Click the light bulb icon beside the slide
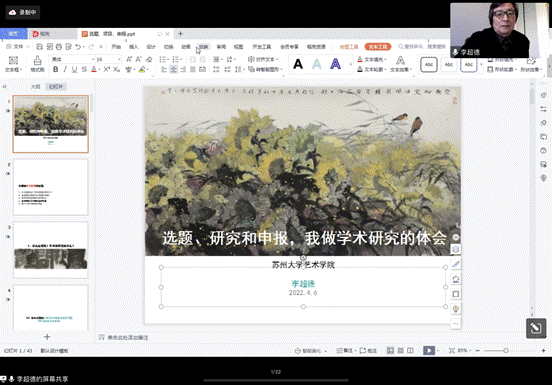Viewport: 552px width, 385px height. click(456, 309)
